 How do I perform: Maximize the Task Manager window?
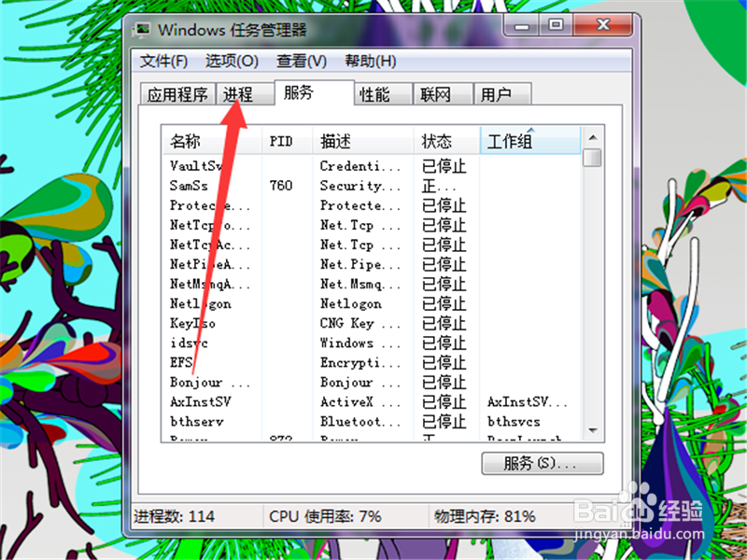(x=556, y=26)
